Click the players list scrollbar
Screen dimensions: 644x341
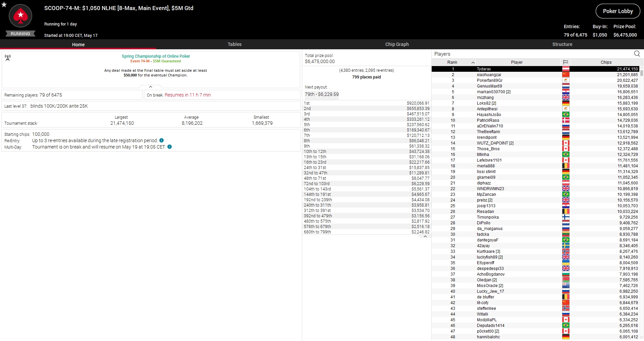[642, 73]
